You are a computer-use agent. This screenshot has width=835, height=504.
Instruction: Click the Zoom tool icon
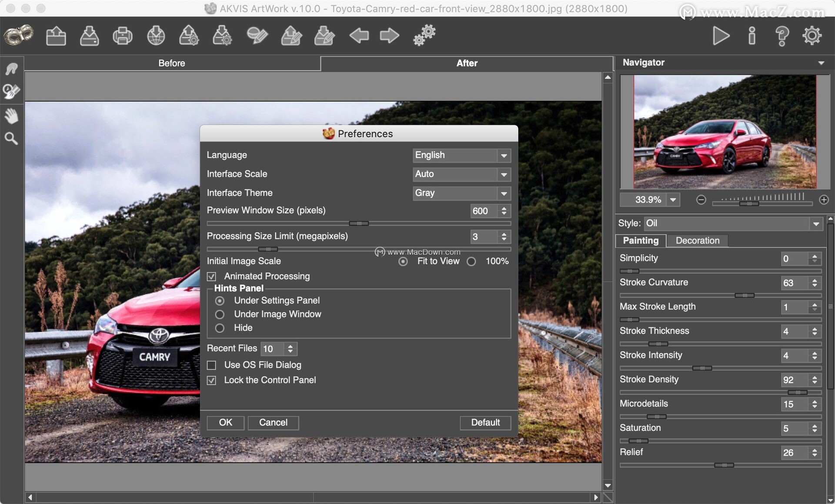(x=11, y=138)
